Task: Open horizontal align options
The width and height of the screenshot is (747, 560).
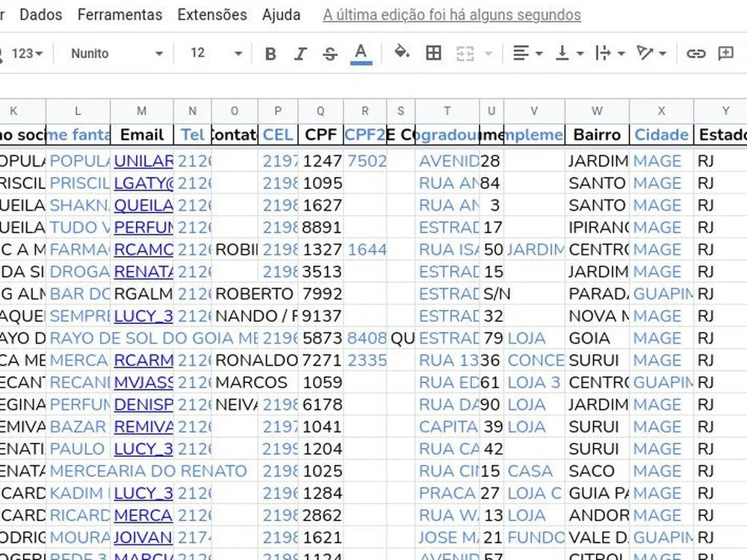Action: tap(521, 53)
